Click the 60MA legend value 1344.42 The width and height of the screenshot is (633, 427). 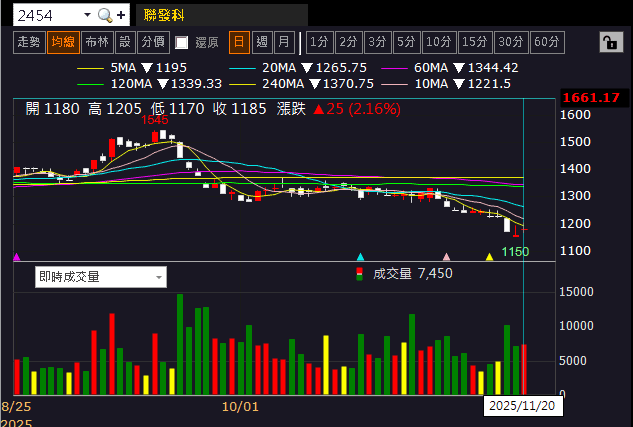tap(493, 67)
